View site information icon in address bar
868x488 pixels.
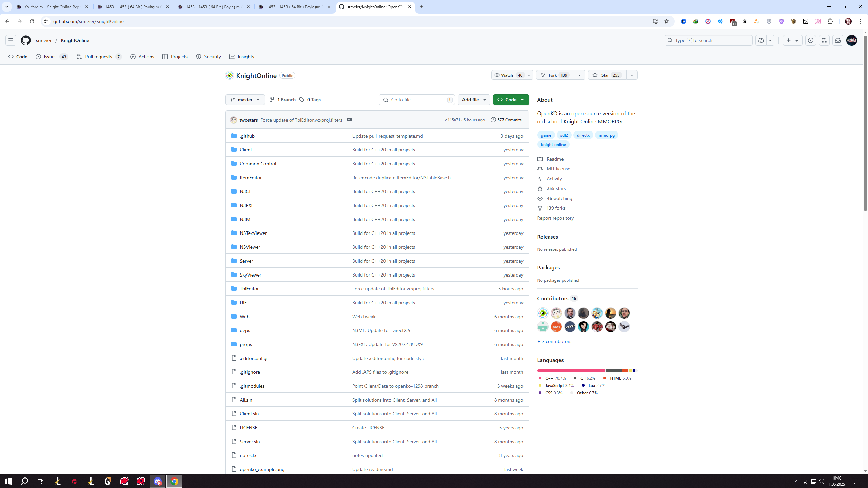point(46,21)
